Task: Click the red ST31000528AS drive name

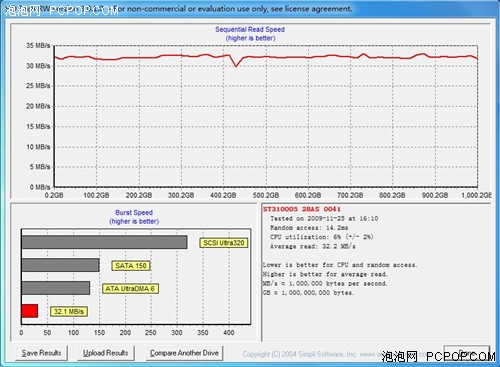Action: point(302,209)
